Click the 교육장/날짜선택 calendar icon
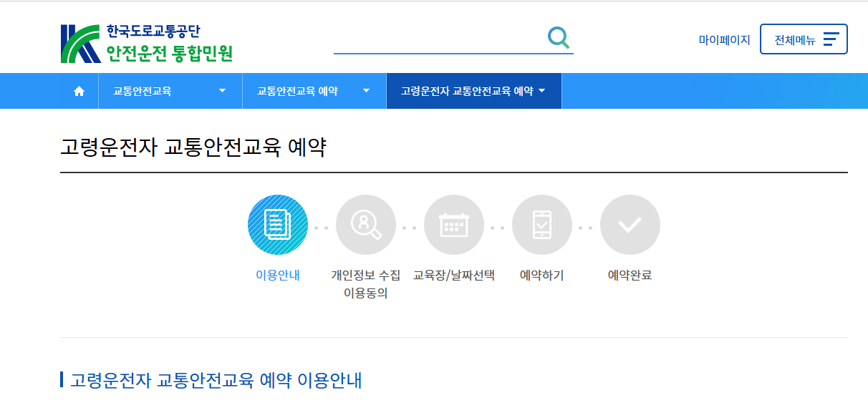868x418 pixels. coord(454,224)
